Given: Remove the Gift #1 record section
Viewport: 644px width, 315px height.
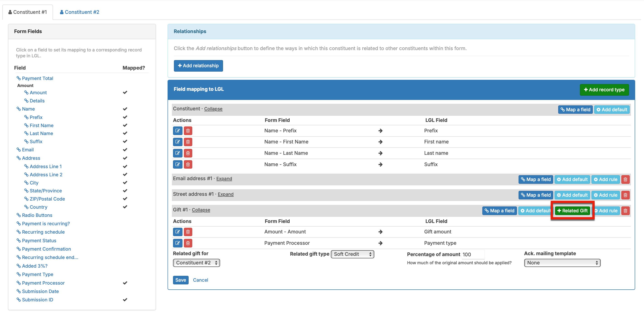Looking at the screenshot, I should (x=625, y=211).
